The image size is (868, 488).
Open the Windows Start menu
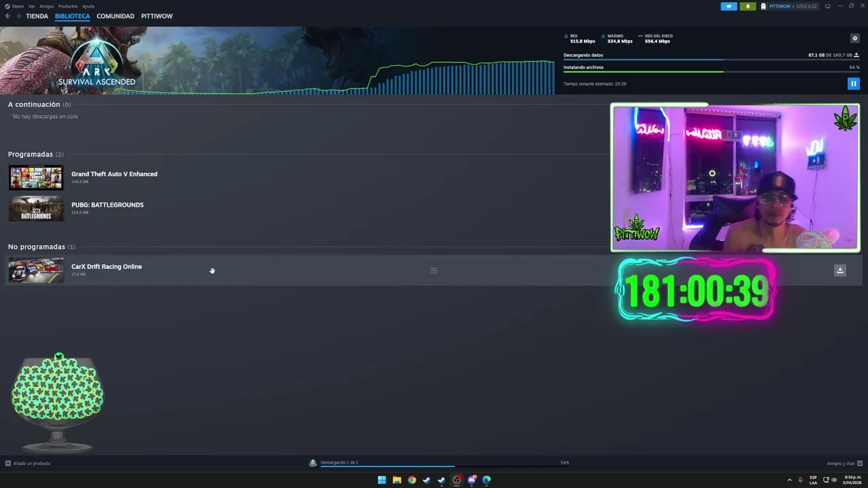point(382,480)
